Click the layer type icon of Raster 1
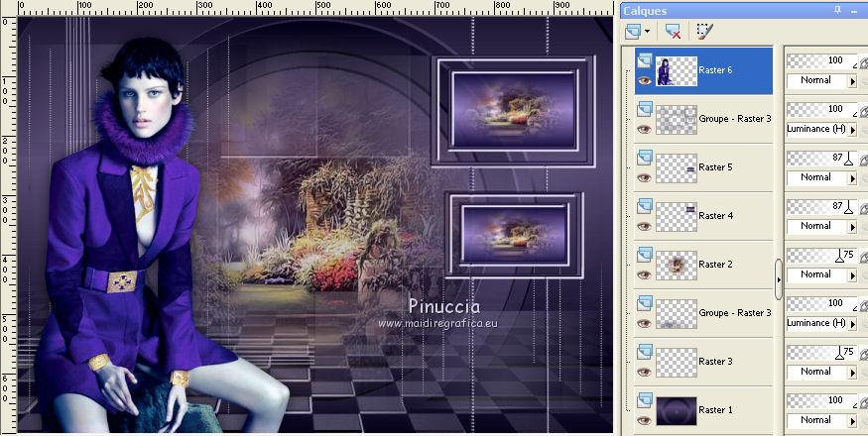This screenshot has height=436, width=868. pos(645,400)
